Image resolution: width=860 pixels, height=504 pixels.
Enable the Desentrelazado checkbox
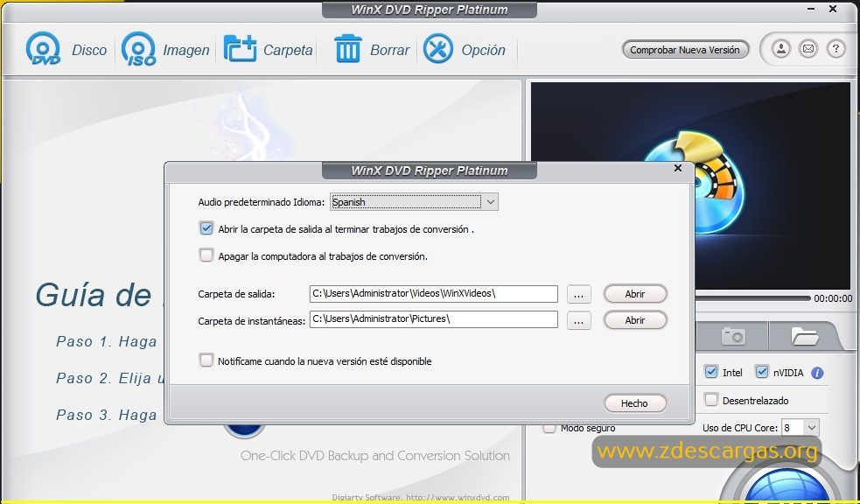click(711, 400)
